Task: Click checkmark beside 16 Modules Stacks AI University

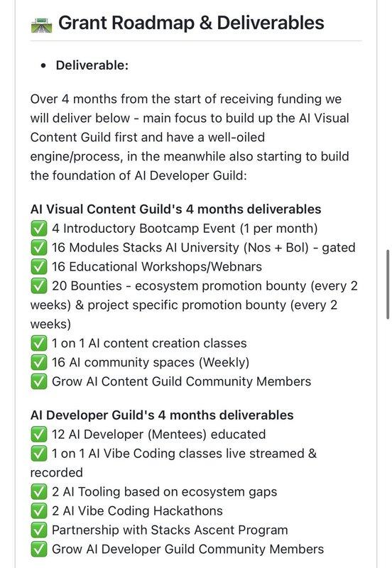Action: point(39,248)
